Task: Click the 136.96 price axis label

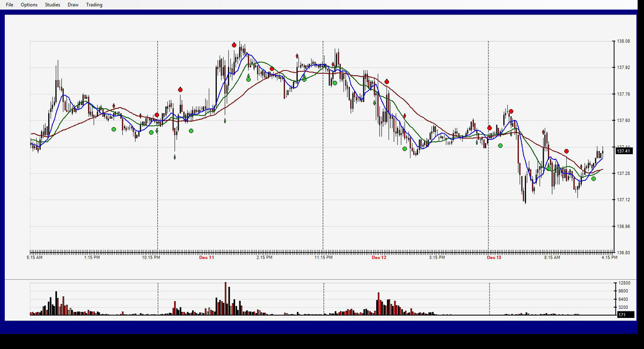Action: pyautogui.click(x=623, y=226)
